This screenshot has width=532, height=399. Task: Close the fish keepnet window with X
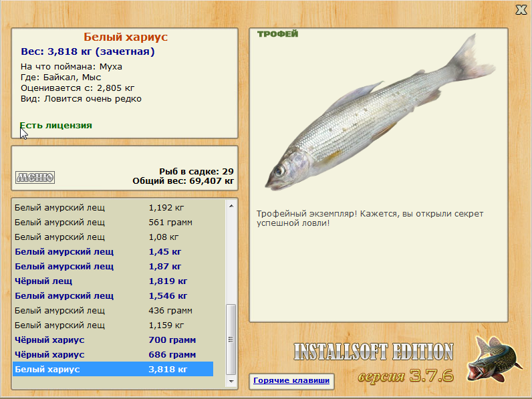click(521, 10)
